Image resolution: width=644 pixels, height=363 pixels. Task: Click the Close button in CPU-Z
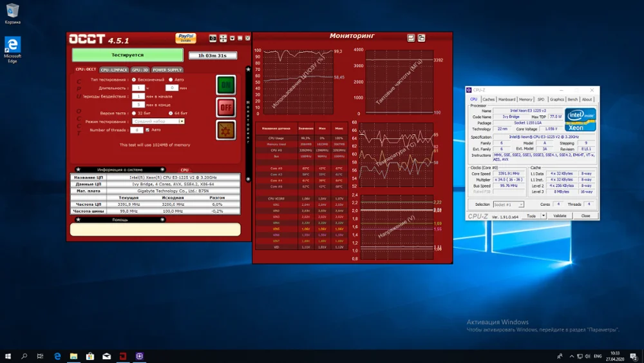pyautogui.click(x=585, y=216)
